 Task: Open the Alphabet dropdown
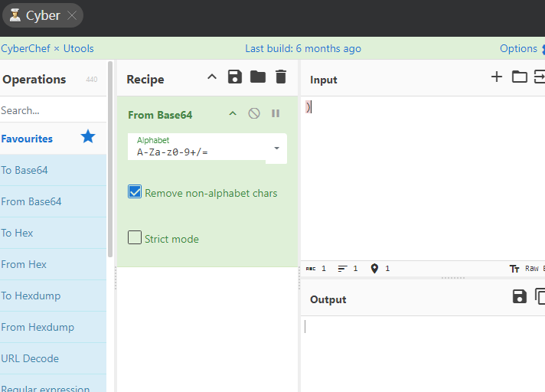pos(276,148)
